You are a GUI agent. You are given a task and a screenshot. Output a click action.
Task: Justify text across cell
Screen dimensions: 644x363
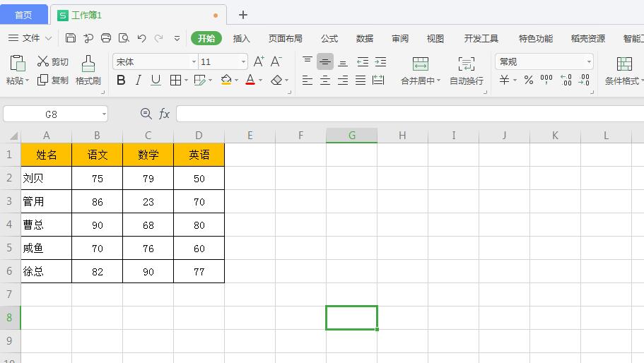(x=361, y=80)
